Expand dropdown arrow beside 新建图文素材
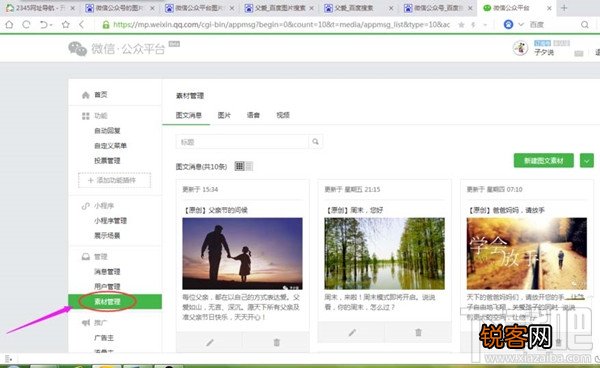 pos(587,161)
